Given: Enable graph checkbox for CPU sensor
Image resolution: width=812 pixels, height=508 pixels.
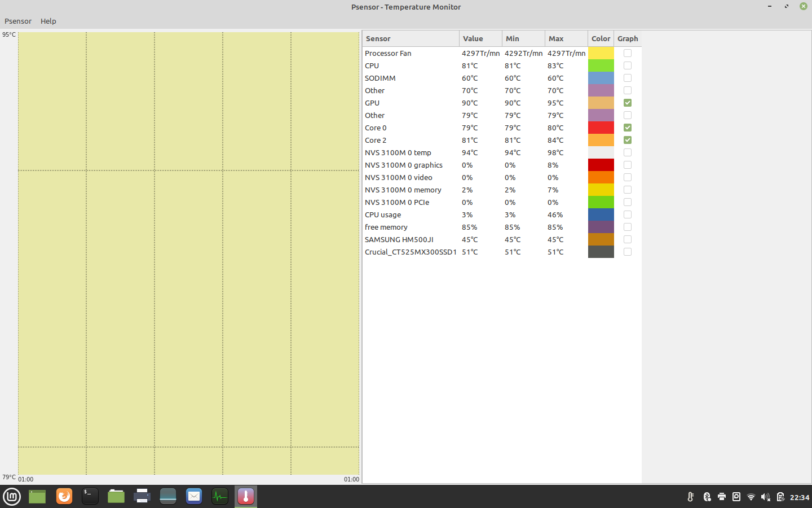Looking at the screenshot, I should (x=628, y=65).
